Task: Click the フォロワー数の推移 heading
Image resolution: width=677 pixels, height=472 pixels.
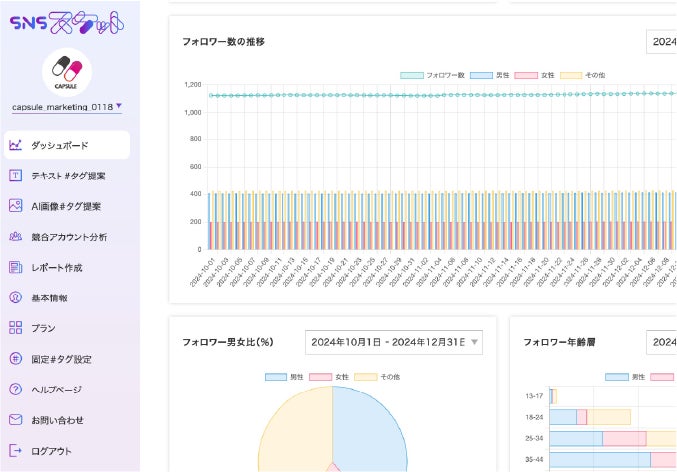Action: point(223,42)
